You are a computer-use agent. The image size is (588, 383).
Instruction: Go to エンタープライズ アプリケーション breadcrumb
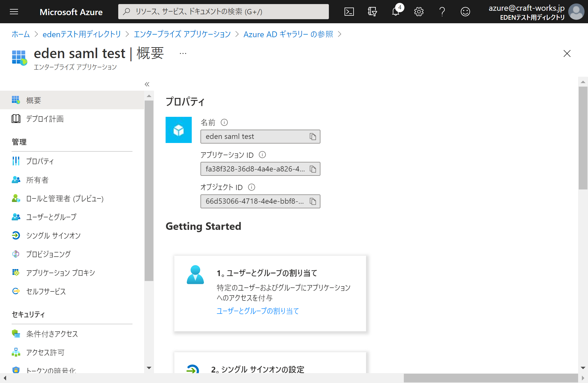coord(182,34)
